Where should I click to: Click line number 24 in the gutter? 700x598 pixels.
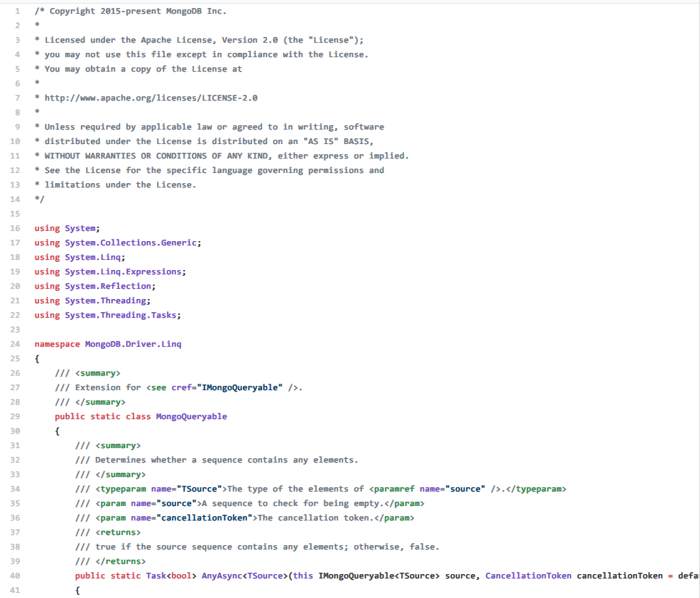click(x=15, y=344)
